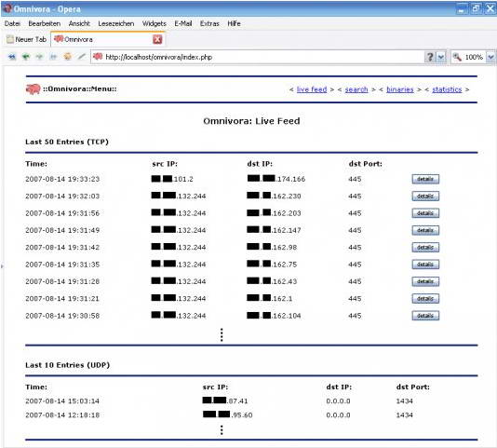This screenshot has height=448, width=497.
Task: Open the Extras menu
Action: coord(209,23)
